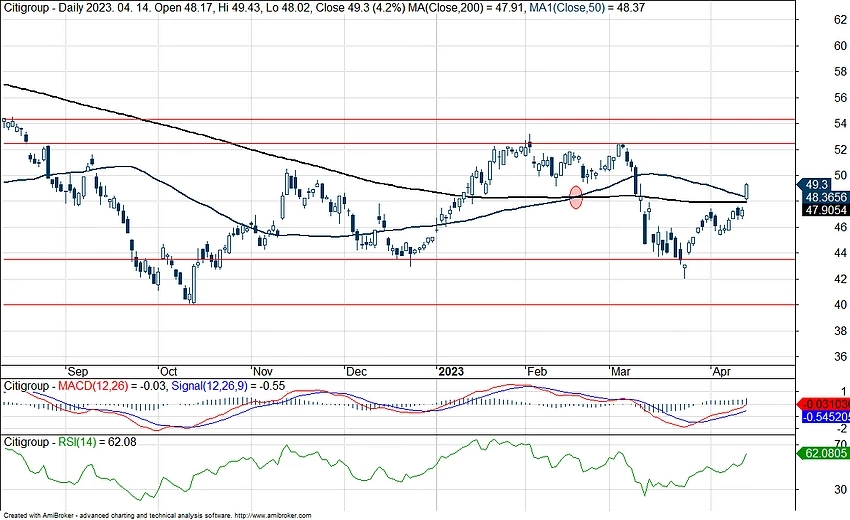850x520 pixels.
Task: Click the Apr label on the time axis
Action: click(x=722, y=371)
